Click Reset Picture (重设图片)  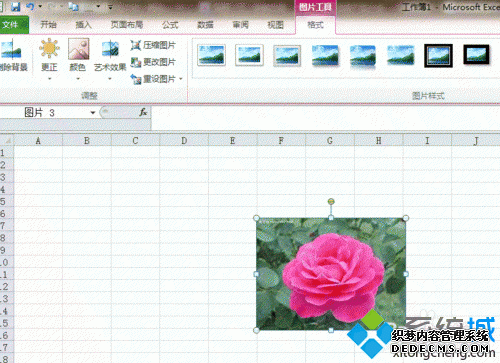(x=153, y=79)
